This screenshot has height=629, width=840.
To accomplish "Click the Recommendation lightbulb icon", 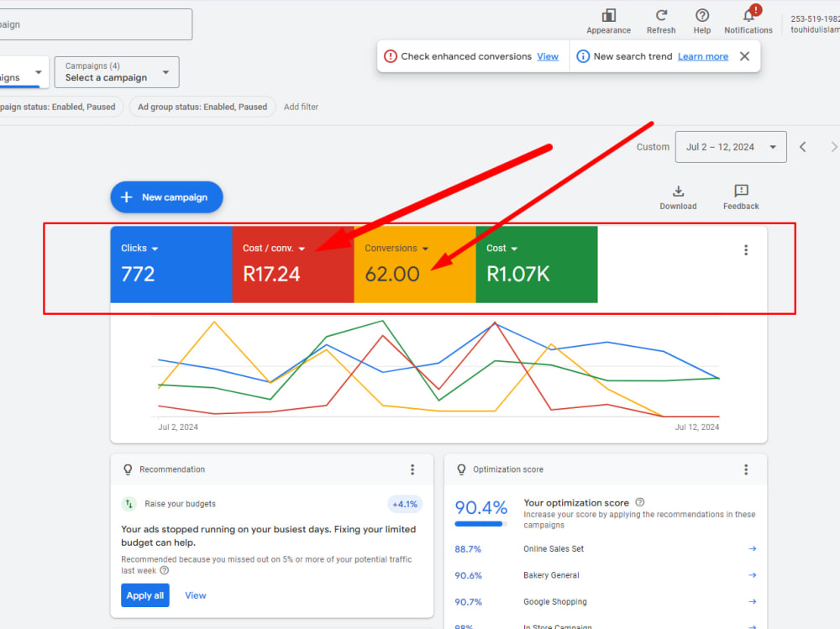I will (128, 470).
